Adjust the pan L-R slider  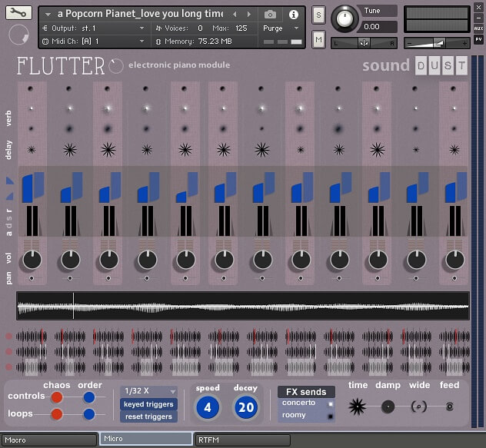click(364, 43)
